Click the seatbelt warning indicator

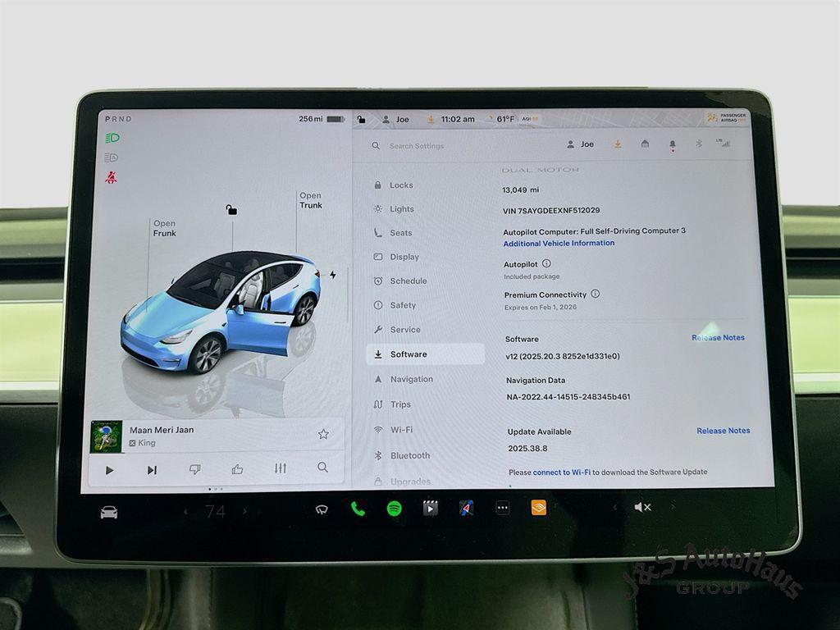pos(111,176)
